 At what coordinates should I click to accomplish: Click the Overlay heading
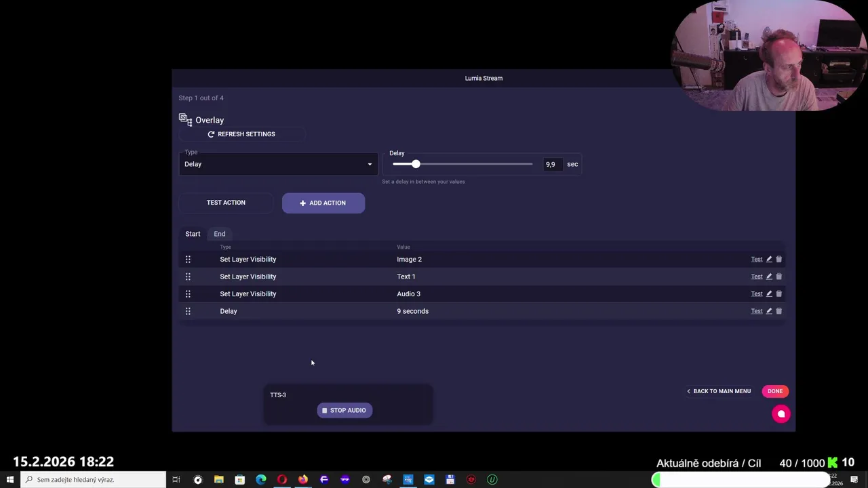tap(210, 120)
